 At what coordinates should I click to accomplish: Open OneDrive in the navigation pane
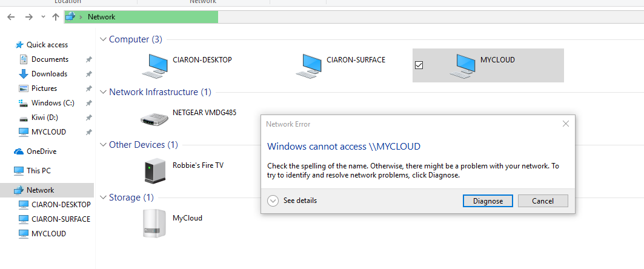[41, 151]
